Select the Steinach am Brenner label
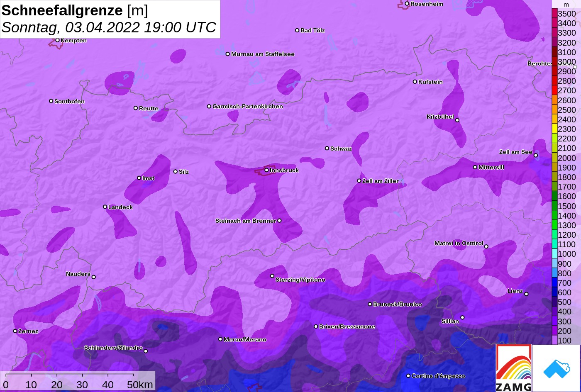The width and height of the screenshot is (581, 392). pyautogui.click(x=246, y=221)
